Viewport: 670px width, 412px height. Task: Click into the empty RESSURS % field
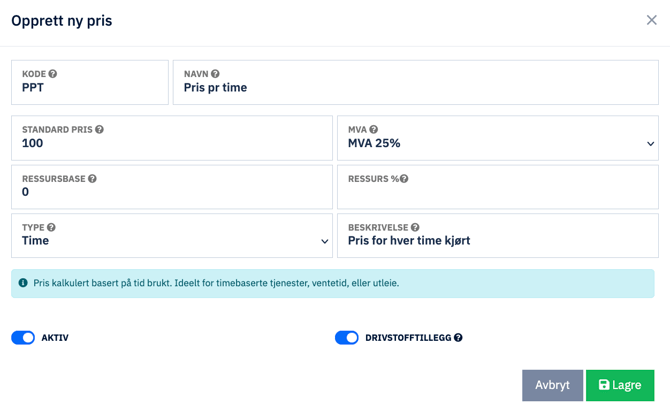point(498,192)
